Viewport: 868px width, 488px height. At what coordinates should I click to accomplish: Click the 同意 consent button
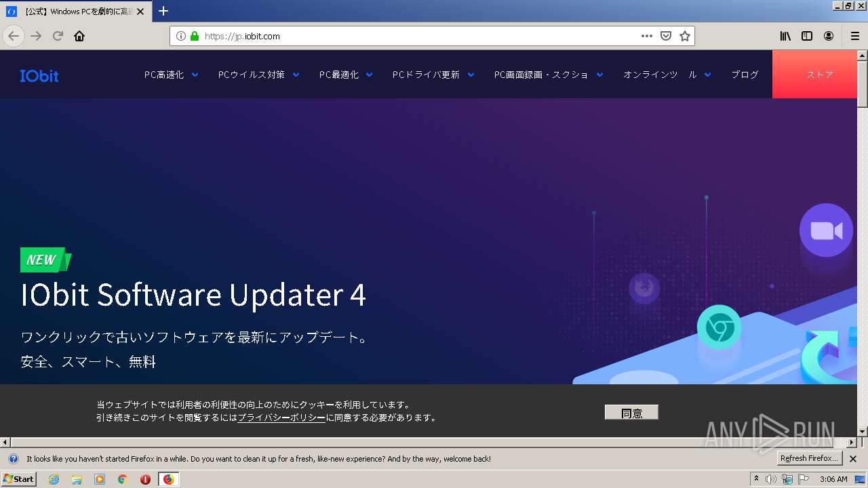[x=631, y=413]
